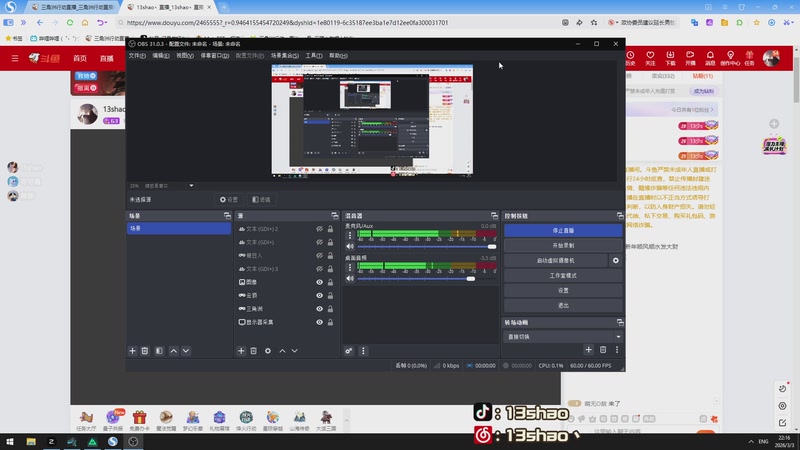The image size is (800, 450).
Task: Open preview scaling dropdown under preview
Action: pos(191,186)
